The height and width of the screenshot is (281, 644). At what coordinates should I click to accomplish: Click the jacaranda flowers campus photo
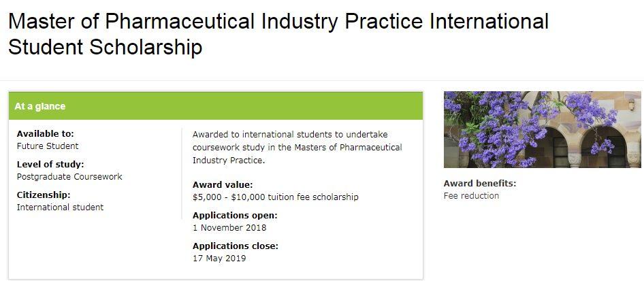(x=543, y=129)
